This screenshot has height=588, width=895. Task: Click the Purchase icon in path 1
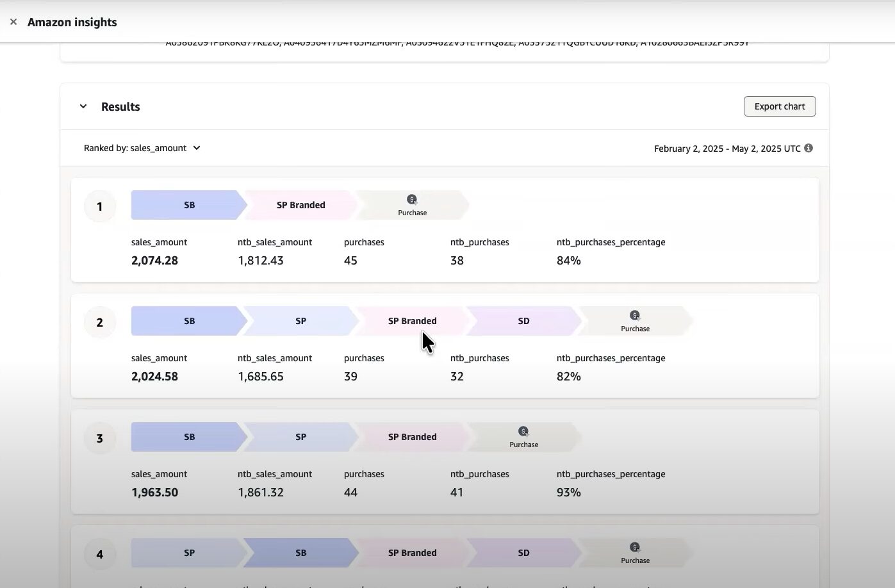click(x=412, y=200)
